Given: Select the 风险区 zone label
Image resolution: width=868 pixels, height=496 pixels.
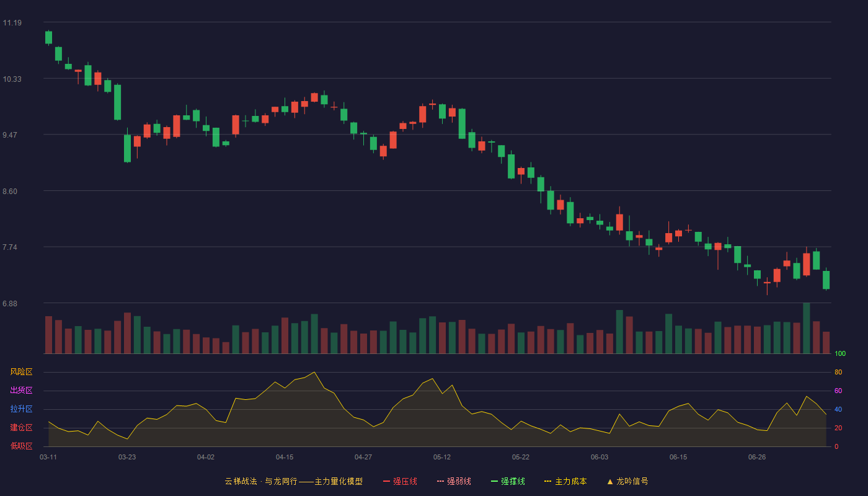Looking at the screenshot, I should pos(22,372).
